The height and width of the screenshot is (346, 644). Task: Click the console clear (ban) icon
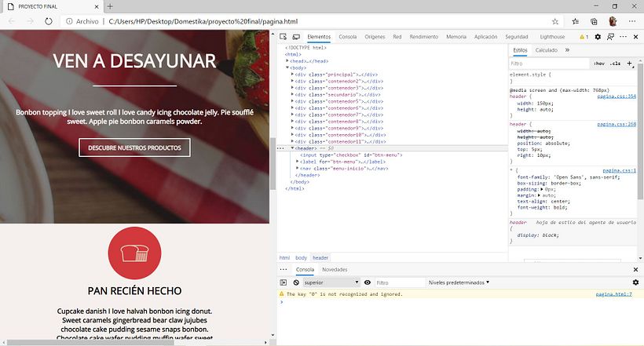(296, 282)
